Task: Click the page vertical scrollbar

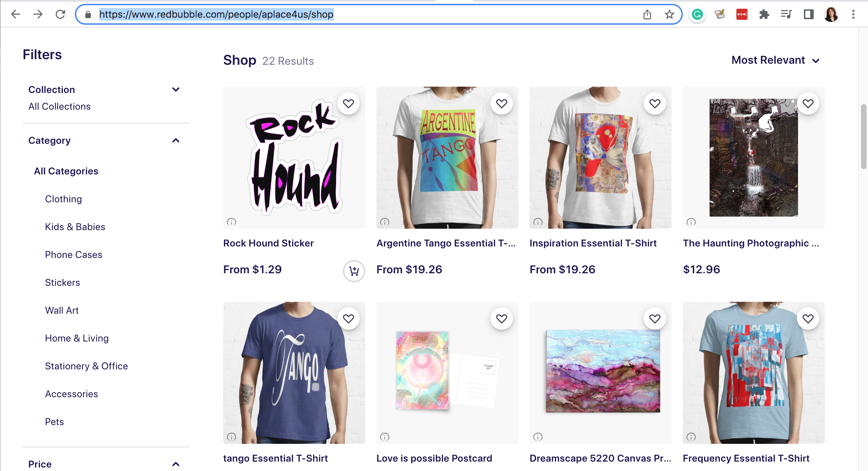Action: 863,136
